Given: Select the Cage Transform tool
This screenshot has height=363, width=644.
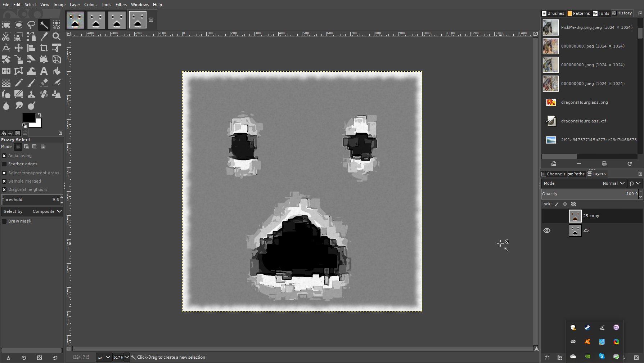Looking at the screenshot, I should 19,71.
